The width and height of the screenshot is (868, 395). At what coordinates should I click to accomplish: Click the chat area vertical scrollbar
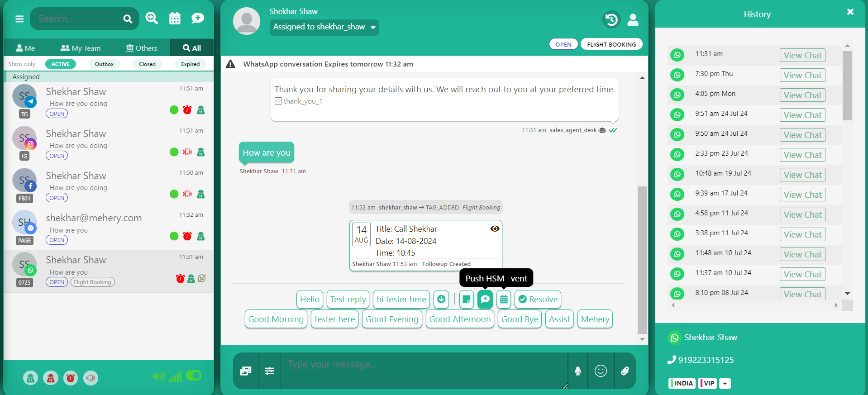click(x=642, y=260)
